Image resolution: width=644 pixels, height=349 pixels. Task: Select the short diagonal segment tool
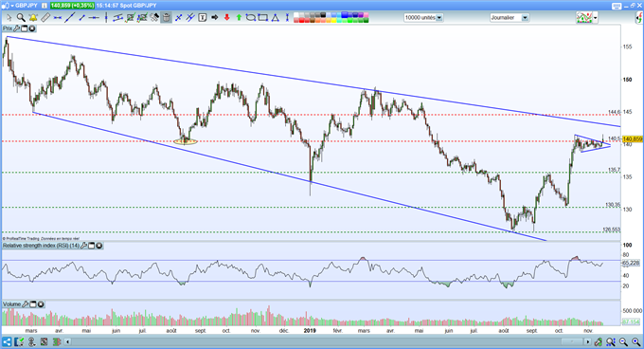pos(81,18)
